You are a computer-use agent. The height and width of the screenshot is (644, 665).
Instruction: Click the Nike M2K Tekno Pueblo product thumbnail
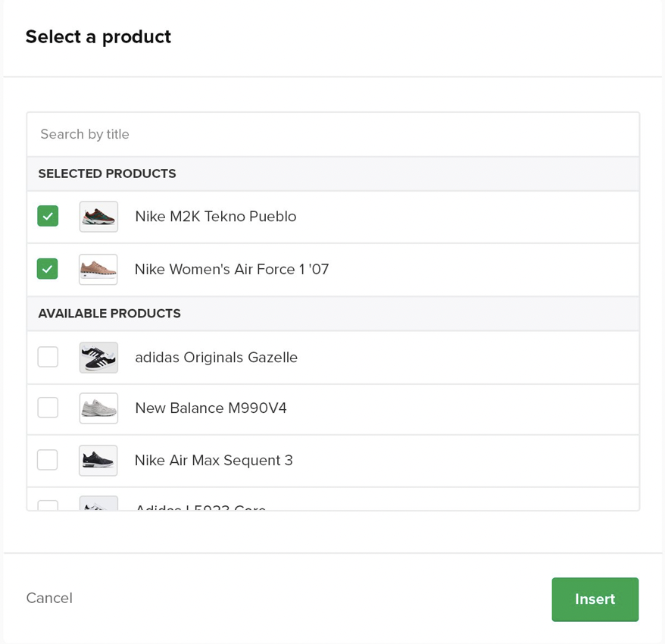pyautogui.click(x=98, y=216)
